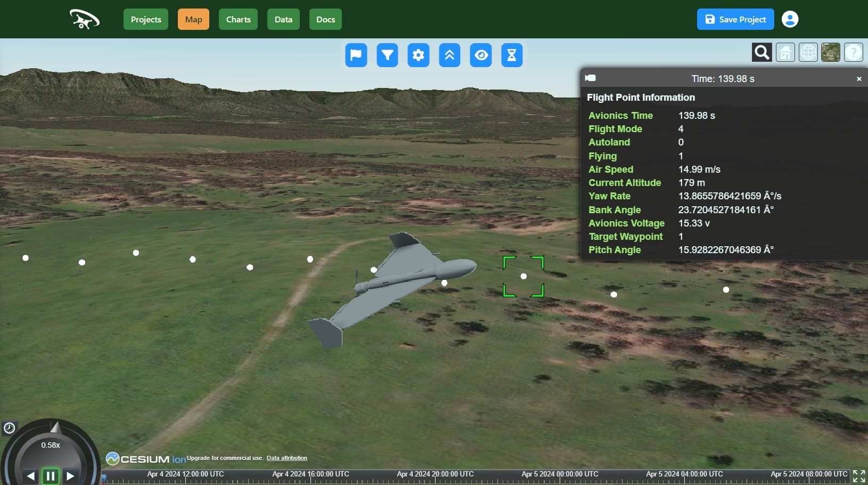
Task: Toggle the eye visibility button
Action: tap(481, 55)
